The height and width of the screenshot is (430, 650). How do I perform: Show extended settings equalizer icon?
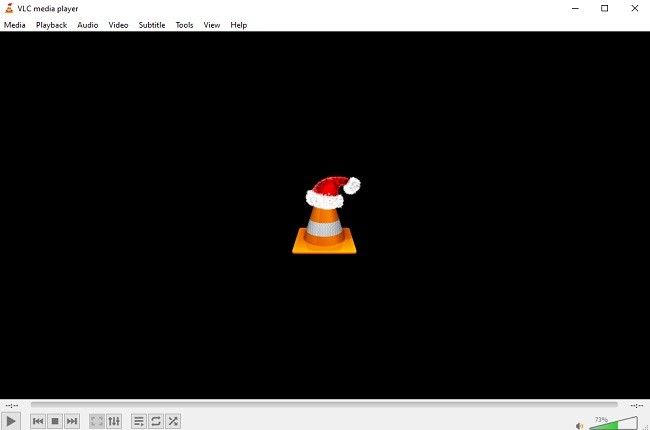[114, 421]
